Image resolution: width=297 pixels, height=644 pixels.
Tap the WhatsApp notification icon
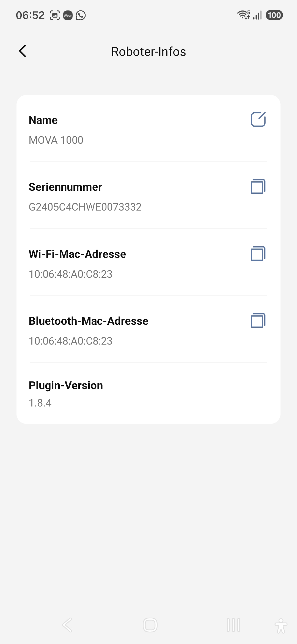pyautogui.click(x=81, y=15)
